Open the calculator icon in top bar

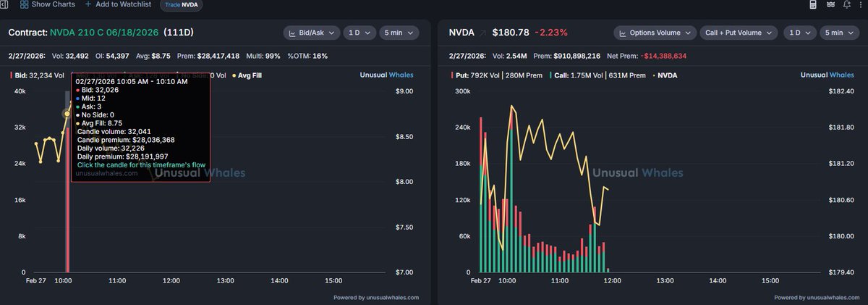pos(813,4)
